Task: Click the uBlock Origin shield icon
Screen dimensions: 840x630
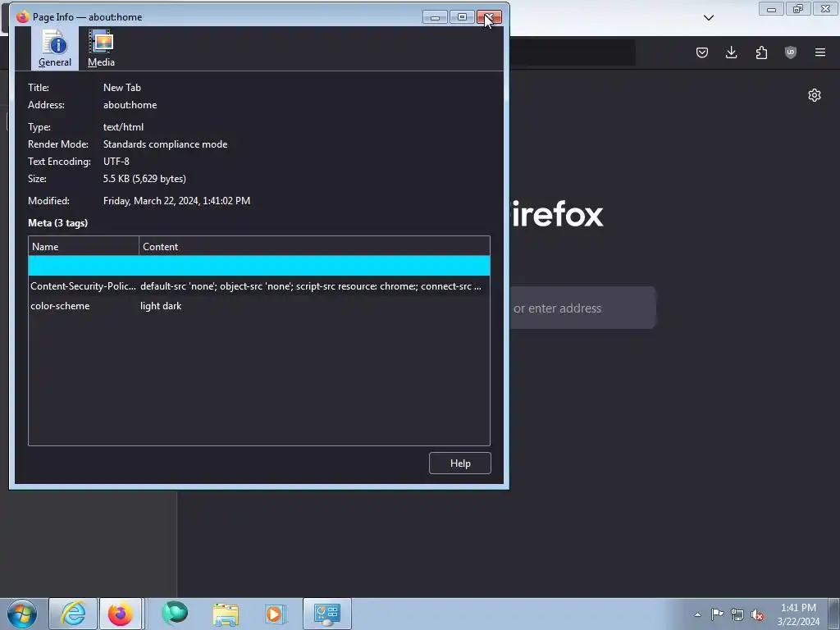Action: tap(791, 52)
